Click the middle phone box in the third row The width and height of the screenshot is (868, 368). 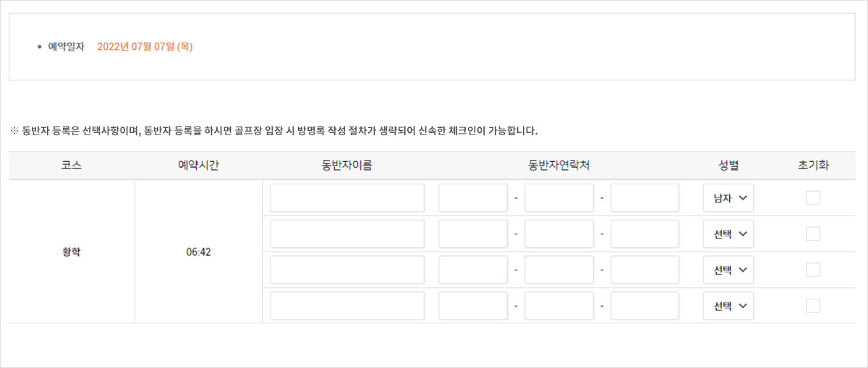click(x=559, y=270)
